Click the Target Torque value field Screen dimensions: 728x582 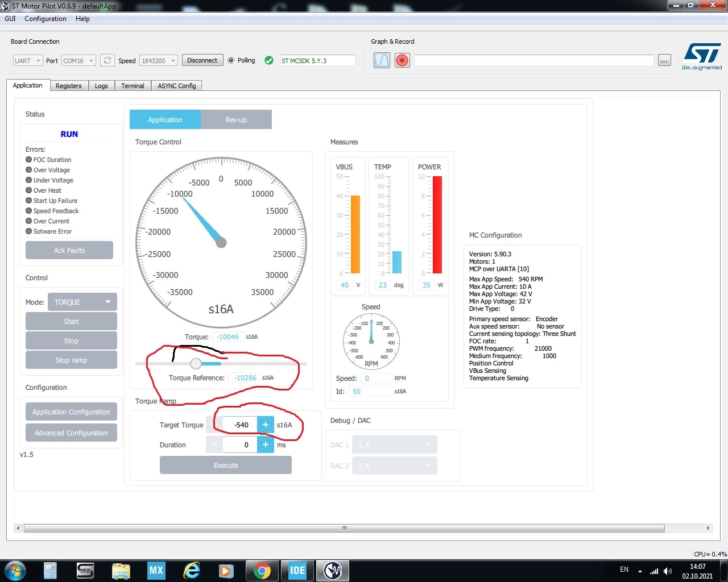click(x=240, y=425)
